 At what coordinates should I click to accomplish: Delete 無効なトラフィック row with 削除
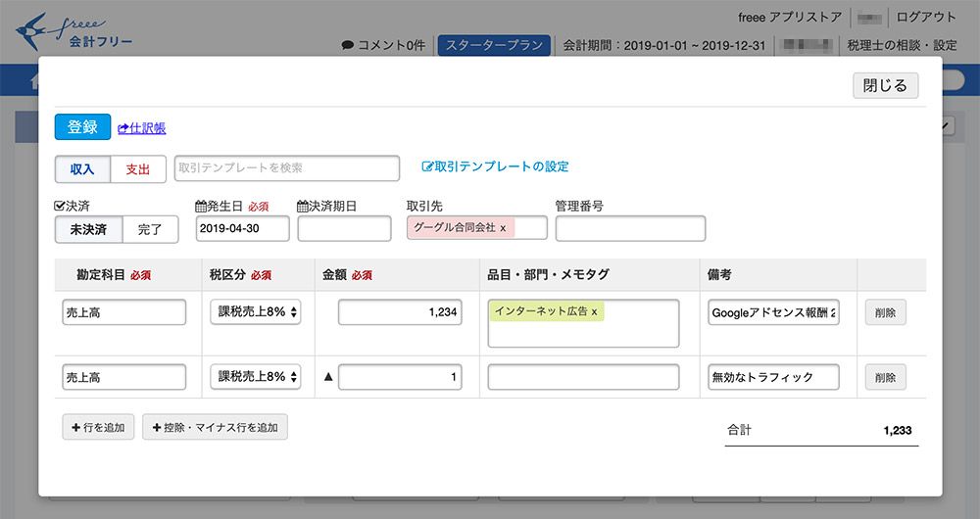(x=886, y=377)
